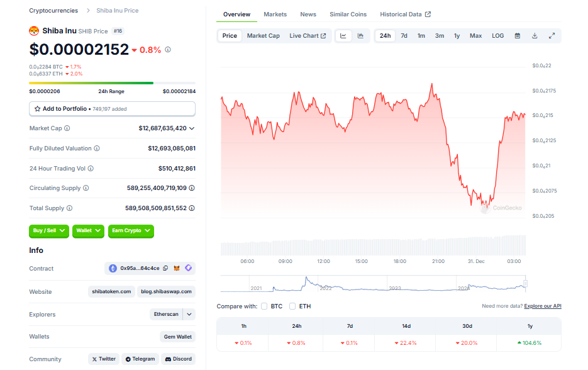Select the 7d time range

(x=404, y=36)
